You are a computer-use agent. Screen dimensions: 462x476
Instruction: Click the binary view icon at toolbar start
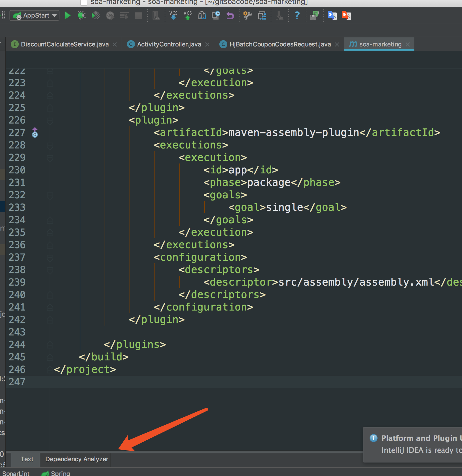[3, 15]
